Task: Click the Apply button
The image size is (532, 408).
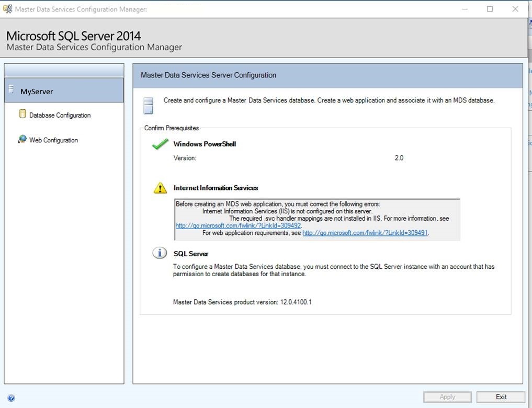Action: (x=447, y=397)
